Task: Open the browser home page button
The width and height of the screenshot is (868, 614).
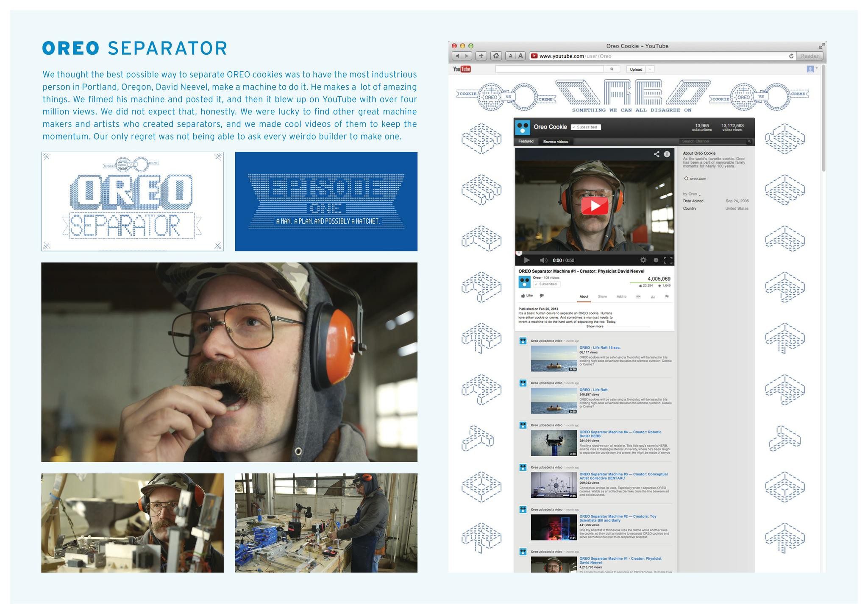Action: [496, 56]
